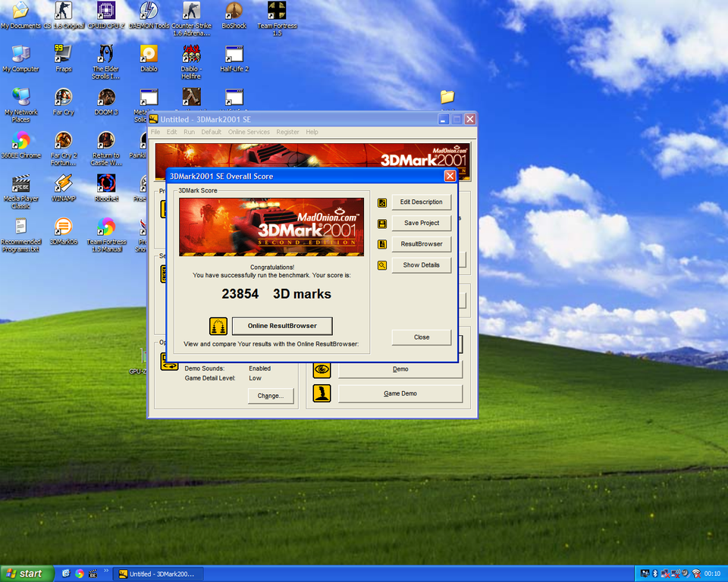The width and height of the screenshot is (728, 582).
Task: Open the Fraps desktop shortcut
Action: click(x=63, y=58)
